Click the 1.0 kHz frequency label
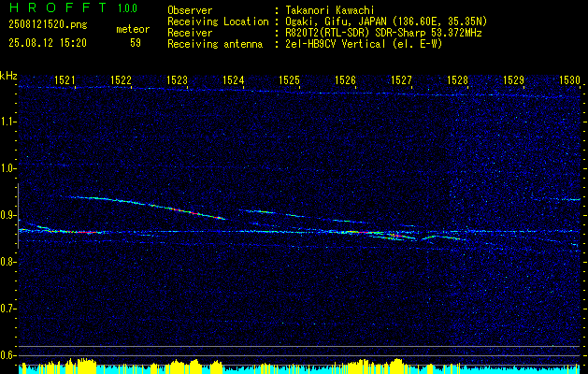Screen dimensions: 588x374 7,168
